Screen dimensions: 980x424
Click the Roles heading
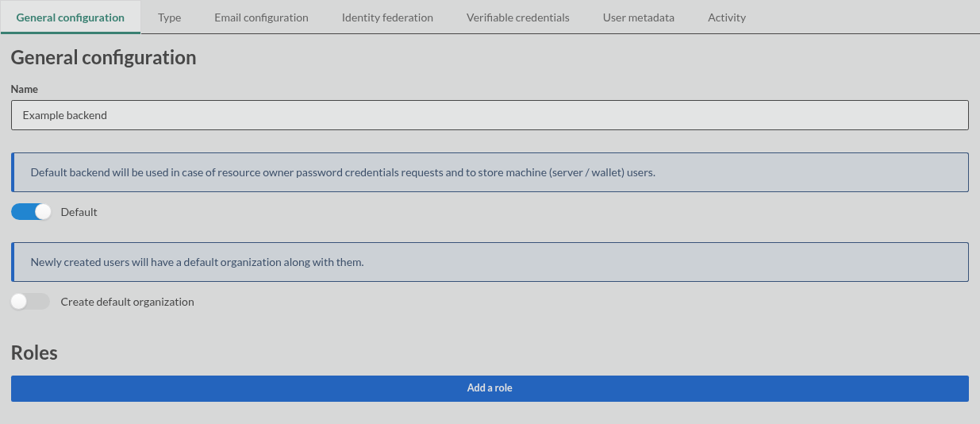tap(34, 353)
